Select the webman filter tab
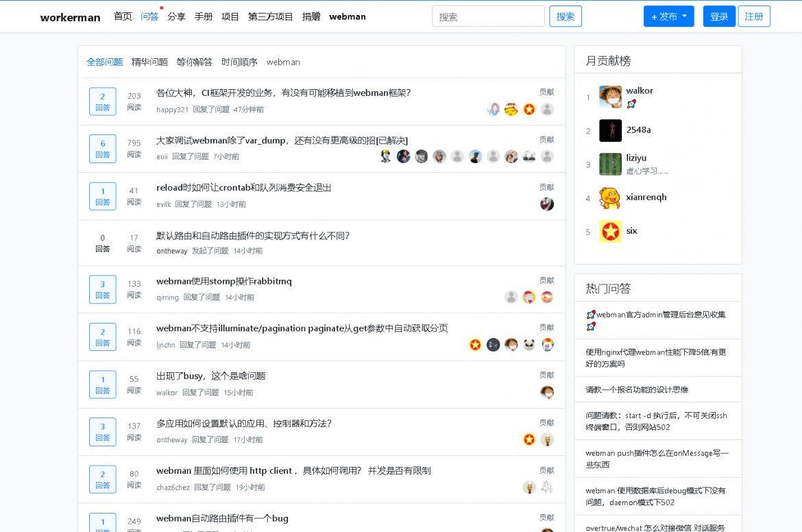802x532 pixels. [x=283, y=62]
